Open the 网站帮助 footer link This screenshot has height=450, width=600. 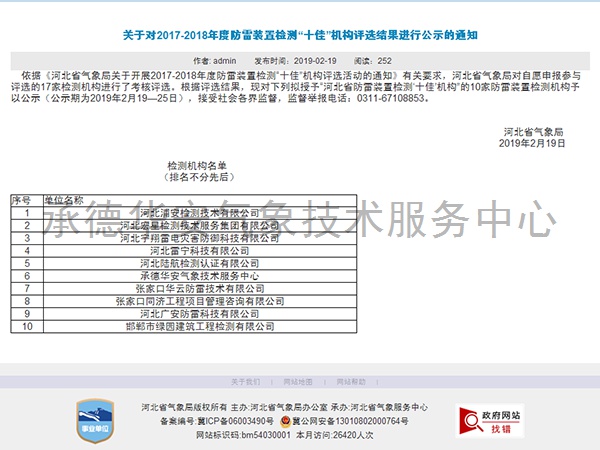point(351,381)
